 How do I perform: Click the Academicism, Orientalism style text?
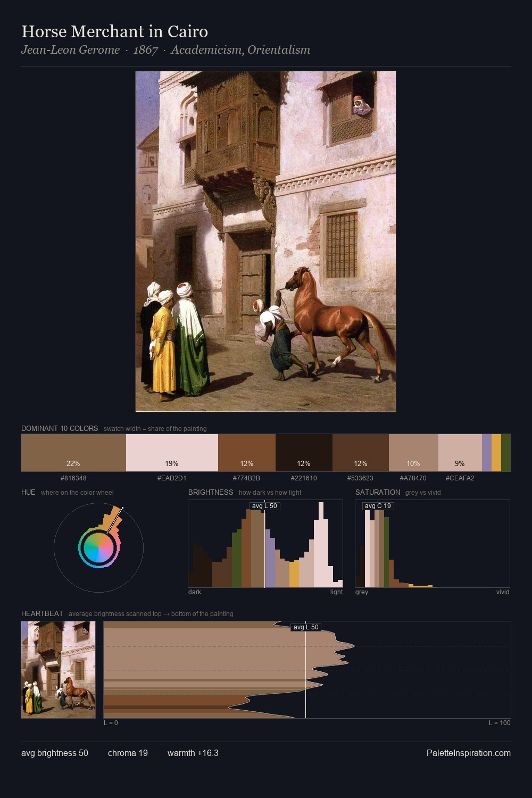point(240,50)
